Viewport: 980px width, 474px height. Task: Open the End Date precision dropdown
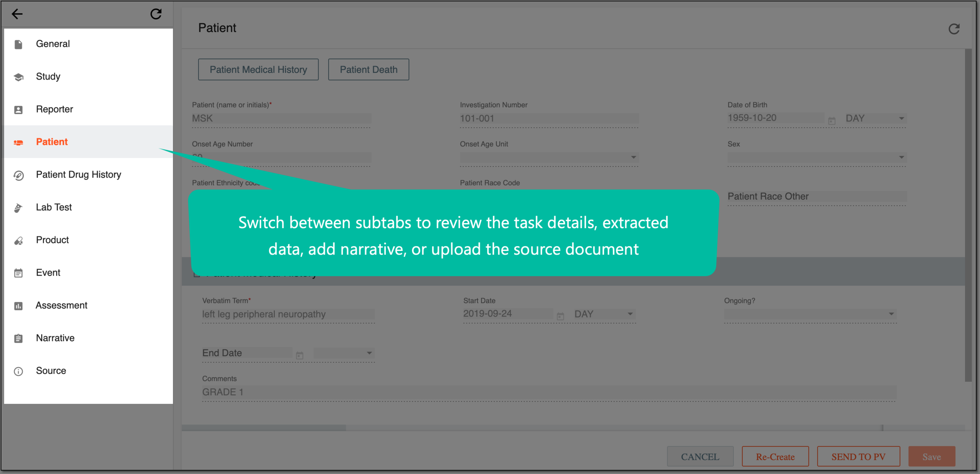(x=344, y=353)
